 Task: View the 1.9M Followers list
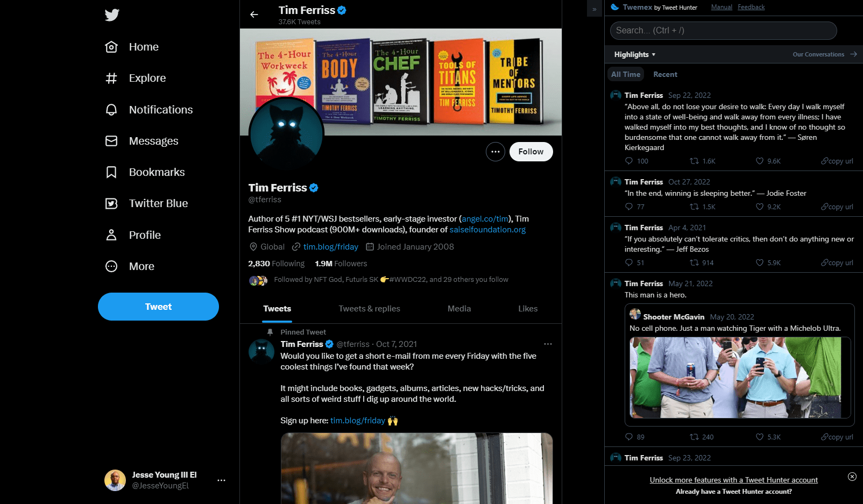341,264
